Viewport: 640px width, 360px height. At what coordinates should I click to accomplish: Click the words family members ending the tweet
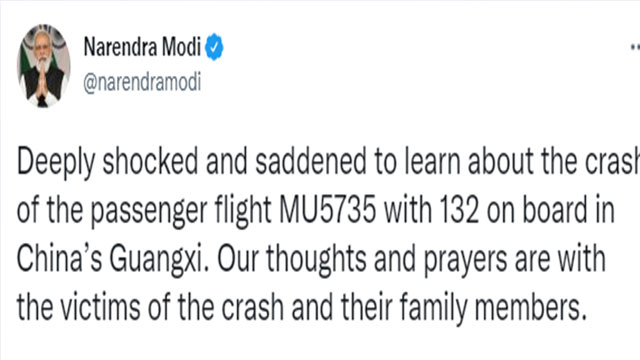click(x=493, y=309)
